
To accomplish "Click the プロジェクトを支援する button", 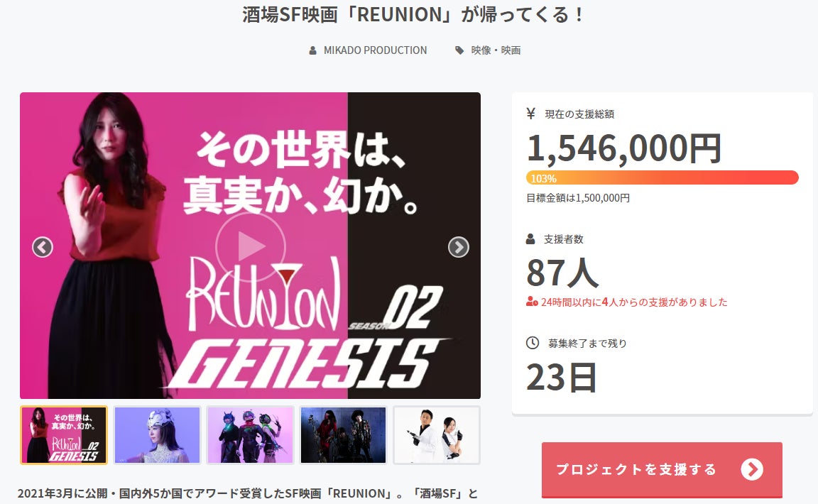I will (662, 469).
